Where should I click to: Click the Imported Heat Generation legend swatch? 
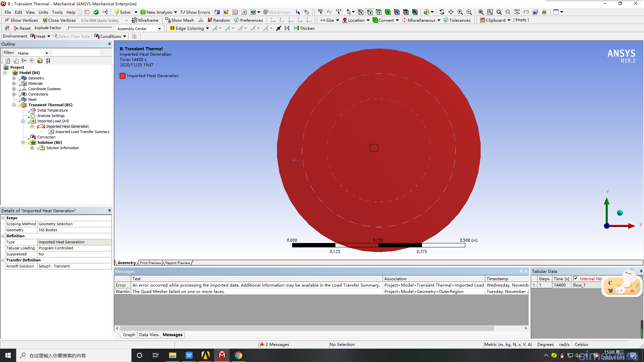coord(122,76)
